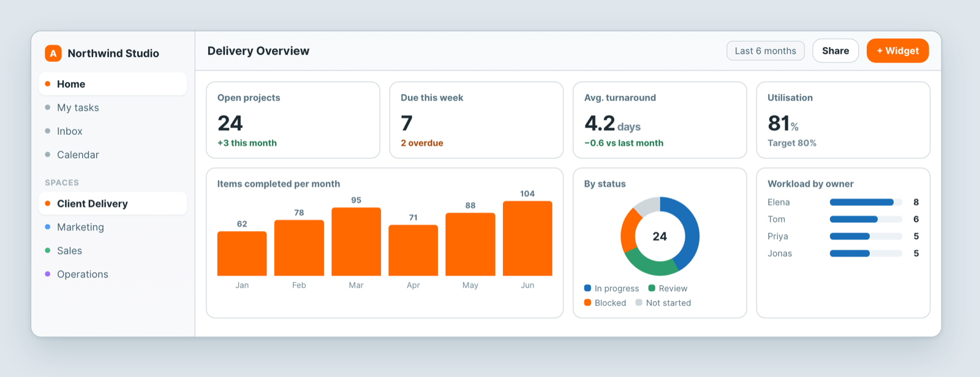This screenshot has width=980, height=377.
Task: Click the Blocked legend swatch
Action: (x=588, y=303)
